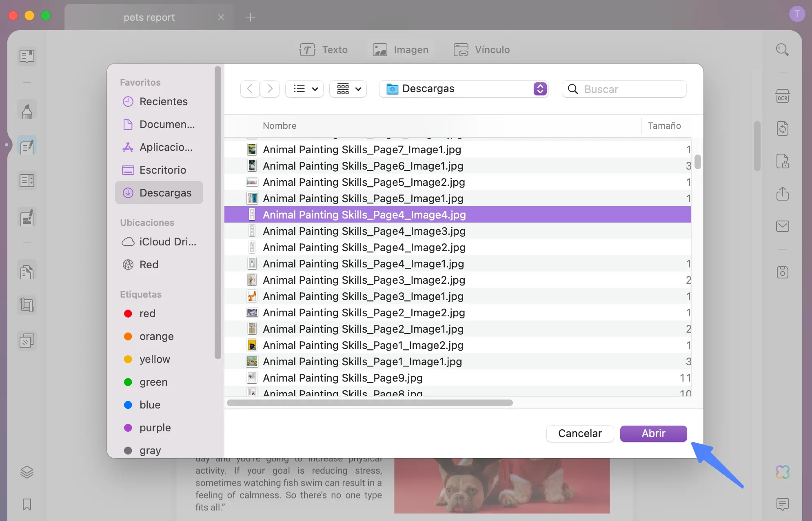Open the UPDF AI flower icon
Viewport: 812px width, 521px height.
(x=782, y=472)
